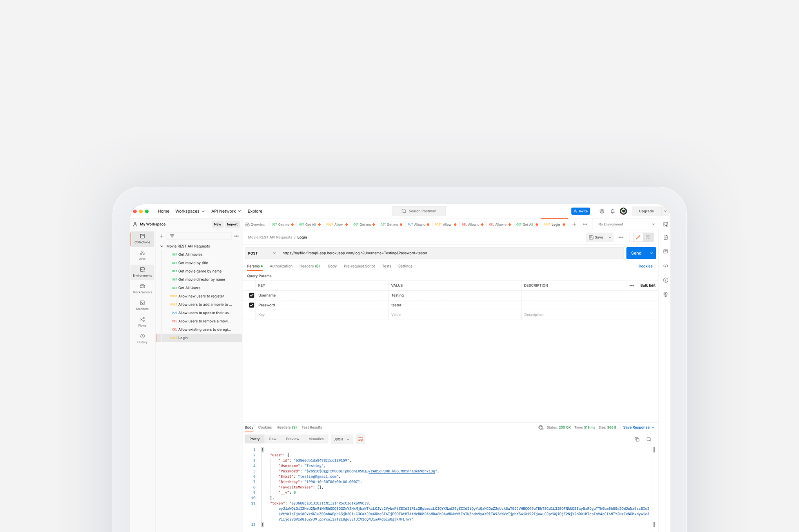
Task: Click the collections filter icon
Action: tap(172, 236)
